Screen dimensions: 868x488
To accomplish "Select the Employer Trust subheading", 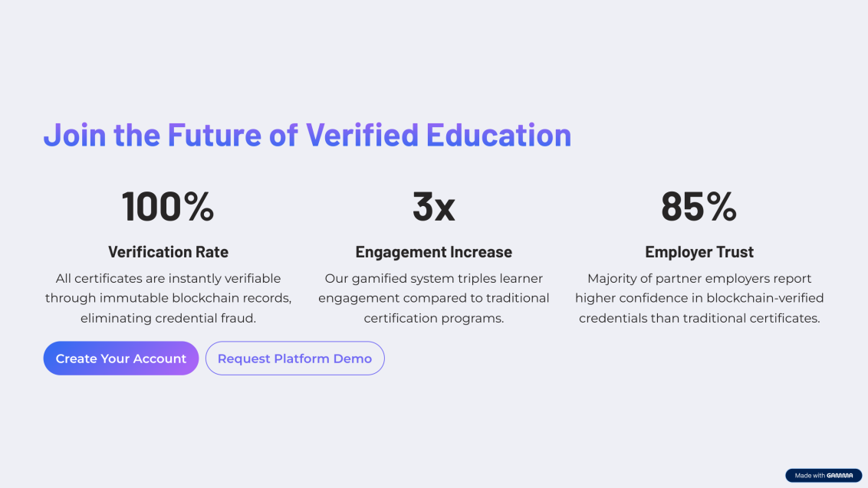I will pos(699,252).
